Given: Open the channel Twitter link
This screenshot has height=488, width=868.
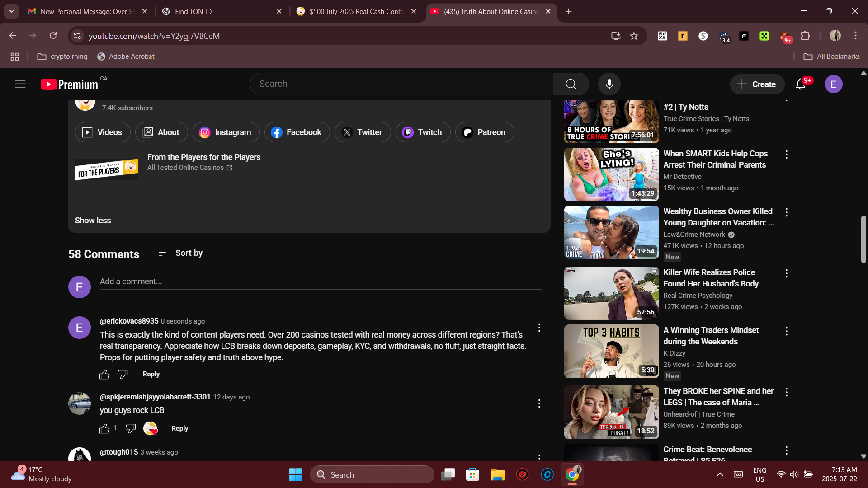Looking at the screenshot, I should 363,132.
